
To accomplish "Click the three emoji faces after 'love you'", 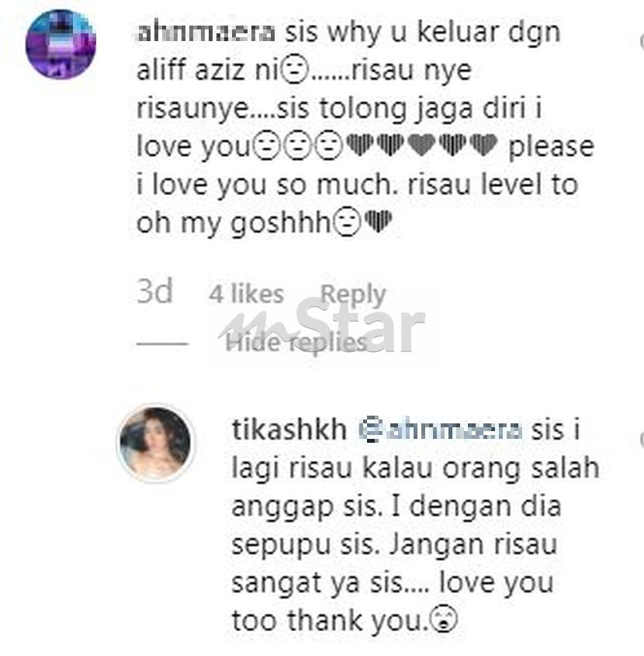I will click(299, 146).
